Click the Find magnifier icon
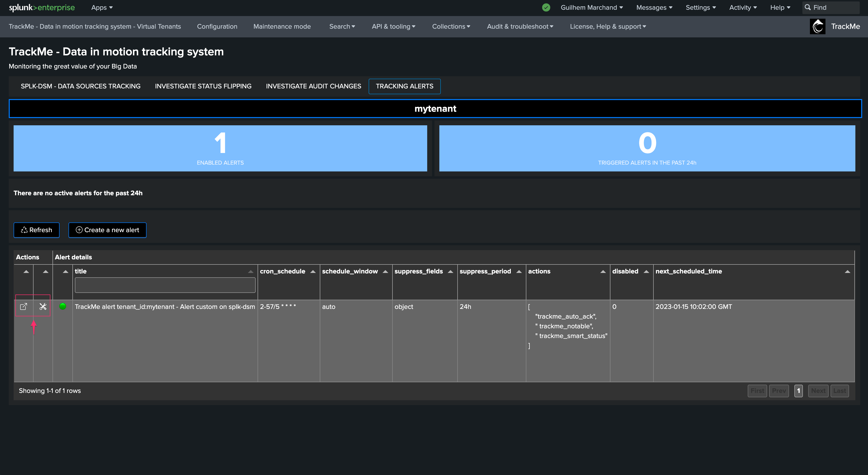Viewport: 868px width, 475px height. pyautogui.click(x=808, y=7)
